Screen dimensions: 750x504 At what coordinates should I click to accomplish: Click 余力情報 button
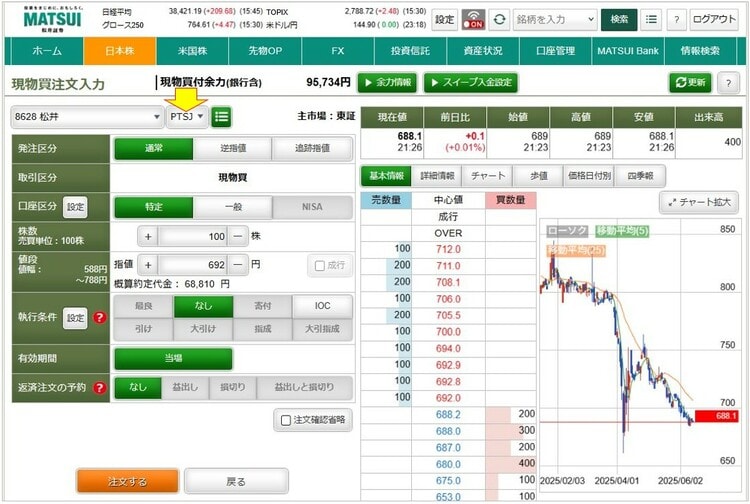(x=387, y=83)
